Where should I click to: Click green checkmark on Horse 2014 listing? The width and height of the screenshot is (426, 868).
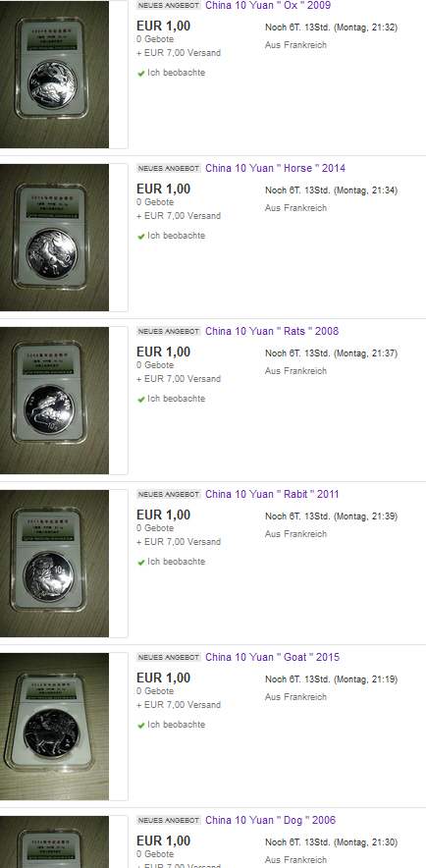click(x=141, y=237)
